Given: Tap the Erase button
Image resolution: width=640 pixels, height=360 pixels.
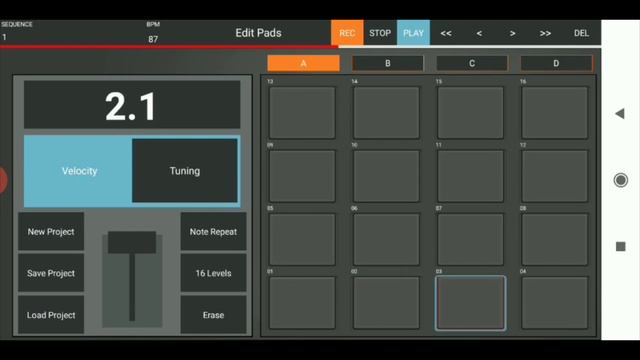Looking at the screenshot, I should click(x=213, y=315).
